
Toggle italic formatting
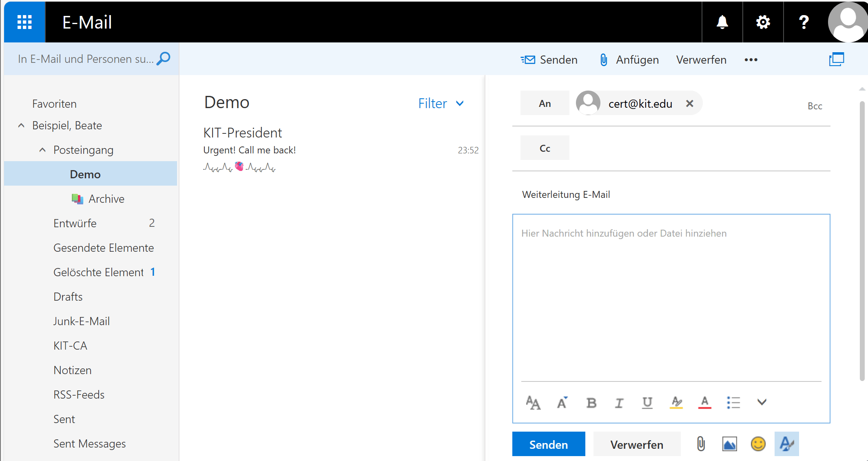[619, 403]
